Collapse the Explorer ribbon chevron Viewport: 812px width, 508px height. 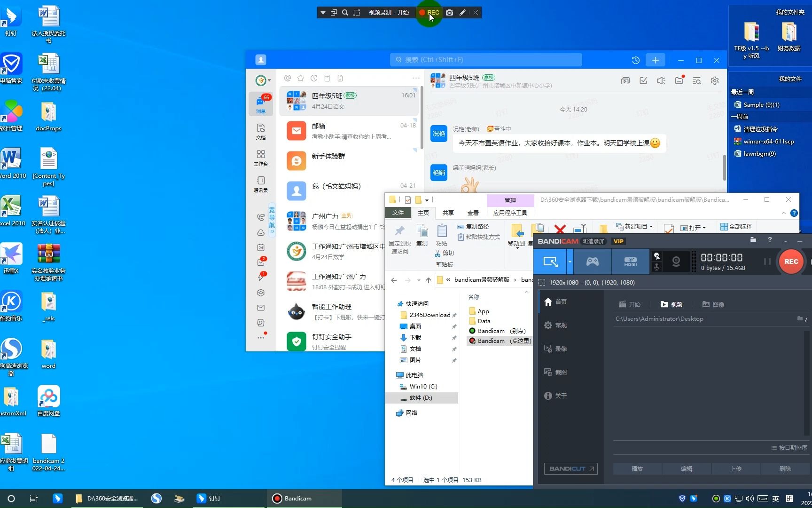tap(783, 213)
